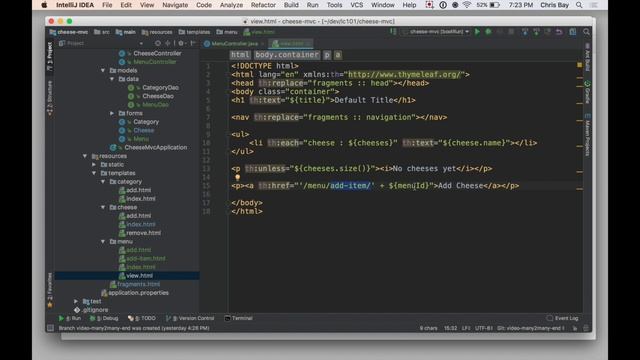Switch to the MenuController.java tab

(233, 43)
